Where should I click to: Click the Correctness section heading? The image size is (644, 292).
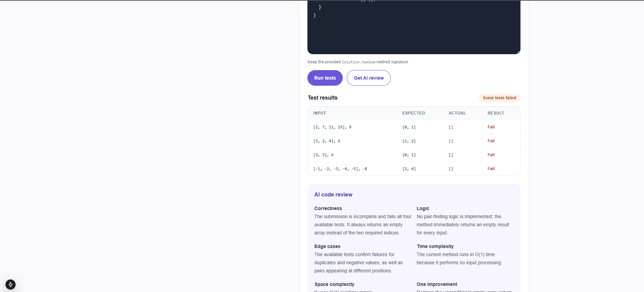tap(328, 208)
